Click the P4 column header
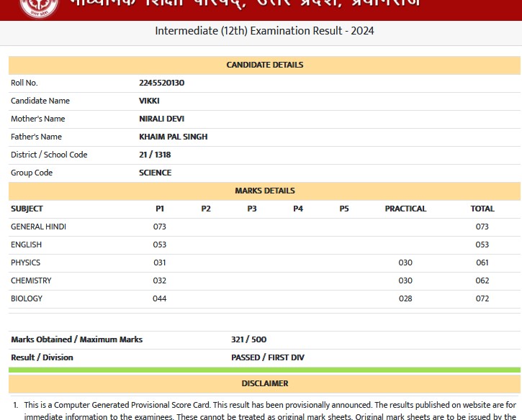Screen dimensions: 522x420 pyautogui.click(x=298, y=209)
